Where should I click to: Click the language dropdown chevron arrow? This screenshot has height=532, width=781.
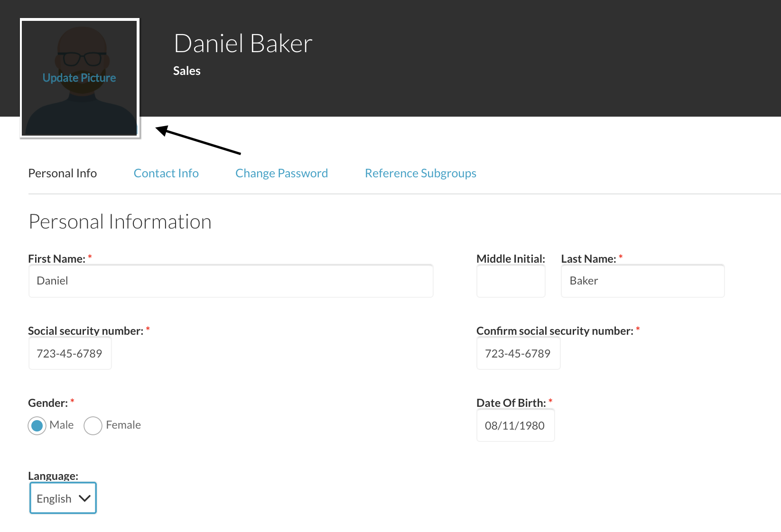[x=84, y=498]
